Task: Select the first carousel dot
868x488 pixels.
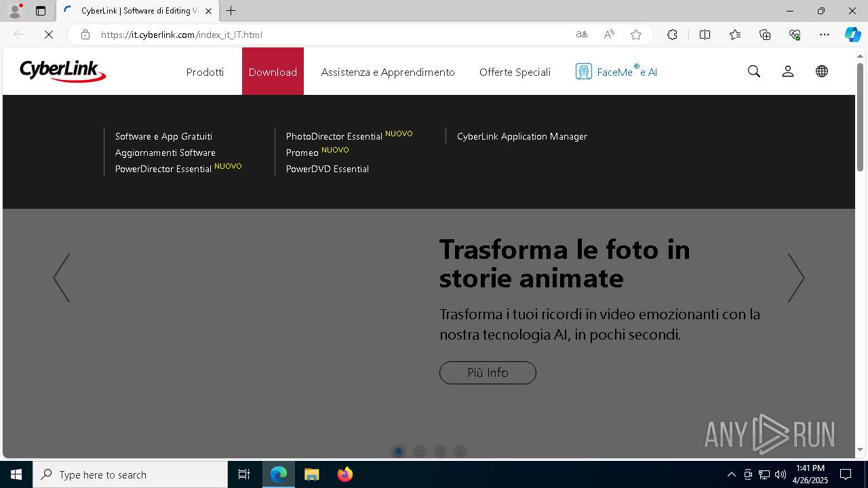Action: pyautogui.click(x=399, y=451)
